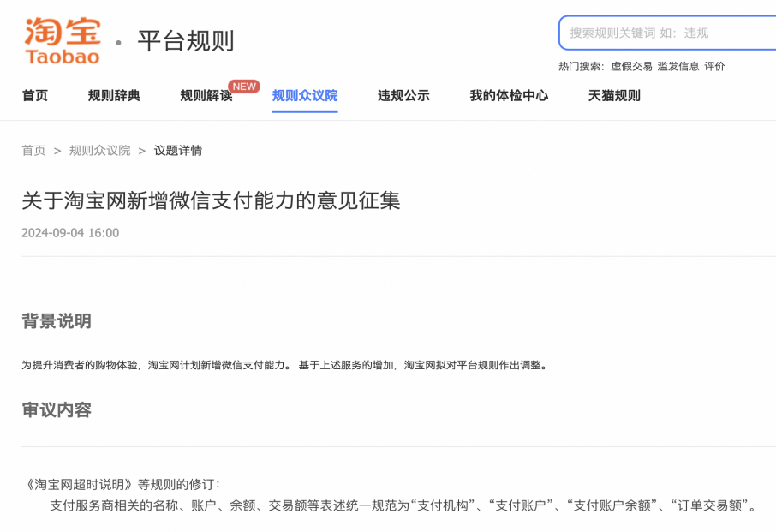Open the 规则解读 tab
The width and height of the screenshot is (776, 532).
click(206, 95)
